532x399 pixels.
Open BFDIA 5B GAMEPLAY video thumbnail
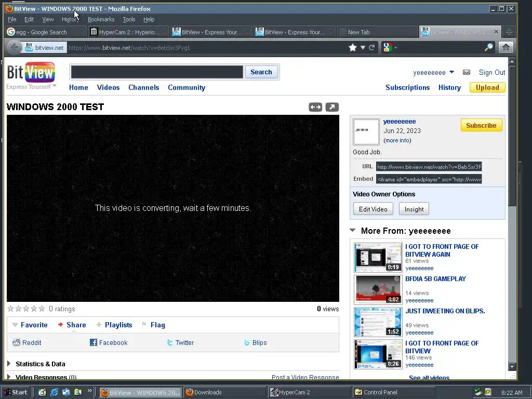[378, 289]
